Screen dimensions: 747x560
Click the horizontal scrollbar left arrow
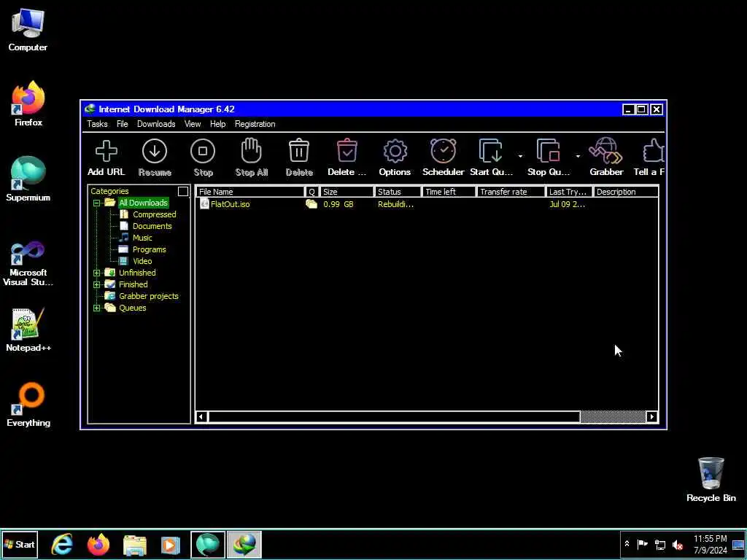[201, 417]
